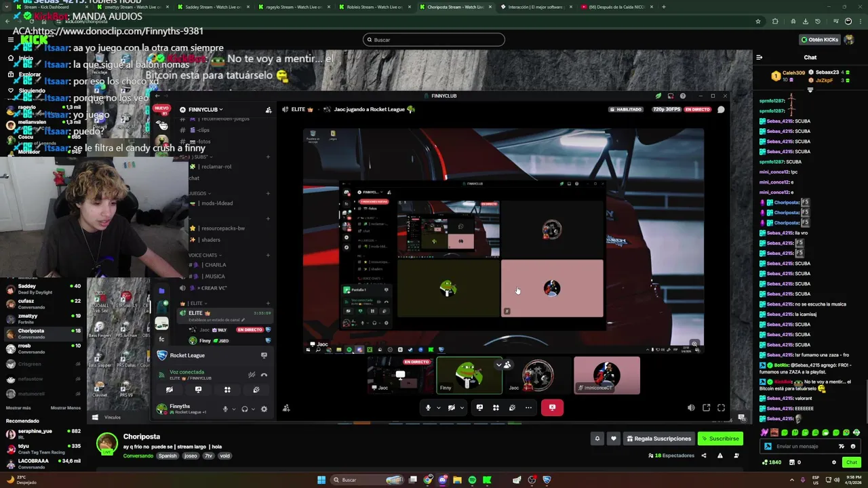
Task: Toggle deafen headphones in user panel
Action: coord(245,409)
